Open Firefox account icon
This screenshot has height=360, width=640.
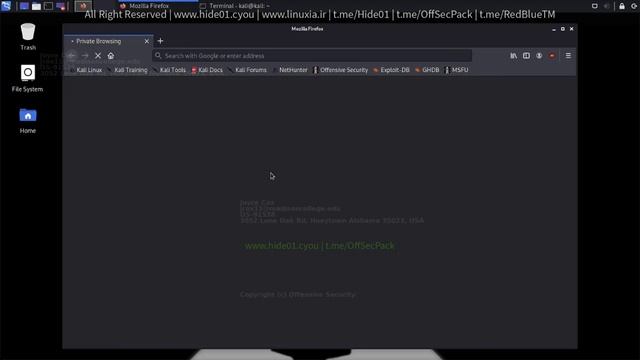(539, 56)
